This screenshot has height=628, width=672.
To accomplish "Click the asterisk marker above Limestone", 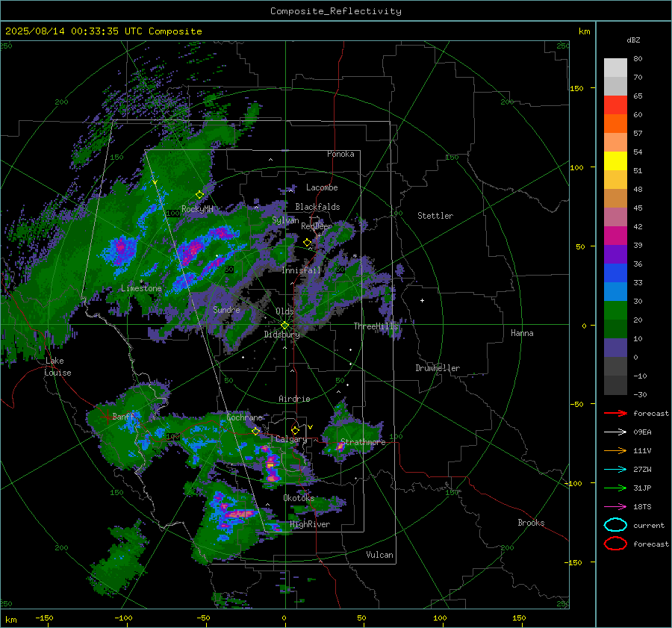I will click(x=141, y=282).
